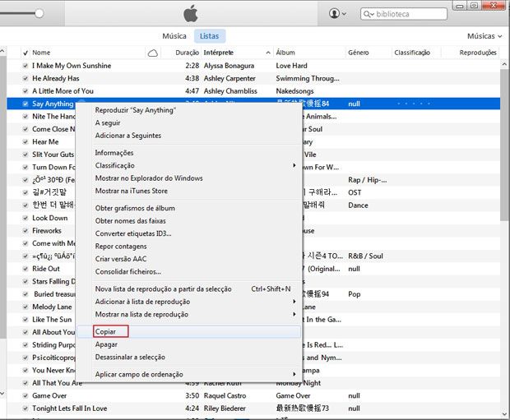Image resolution: width=510 pixels, height=420 pixels.
Task: Switch to the Listas tab
Action: (210, 36)
